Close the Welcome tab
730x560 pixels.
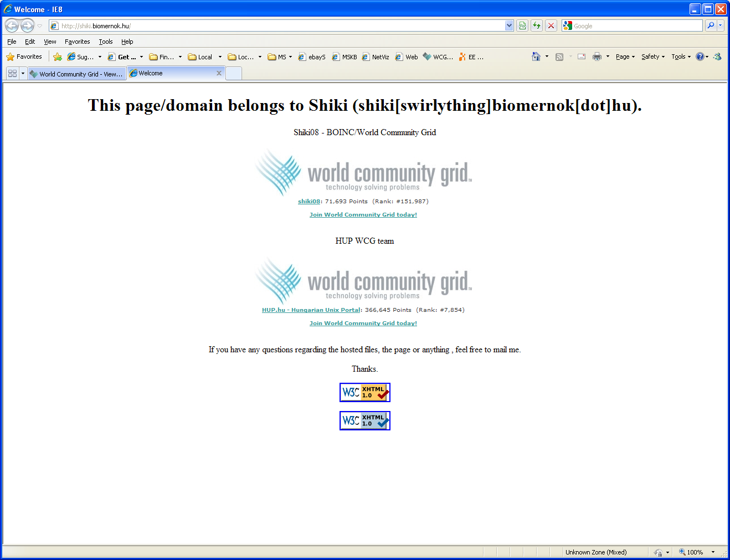pyautogui.click(x=219, y=73)
